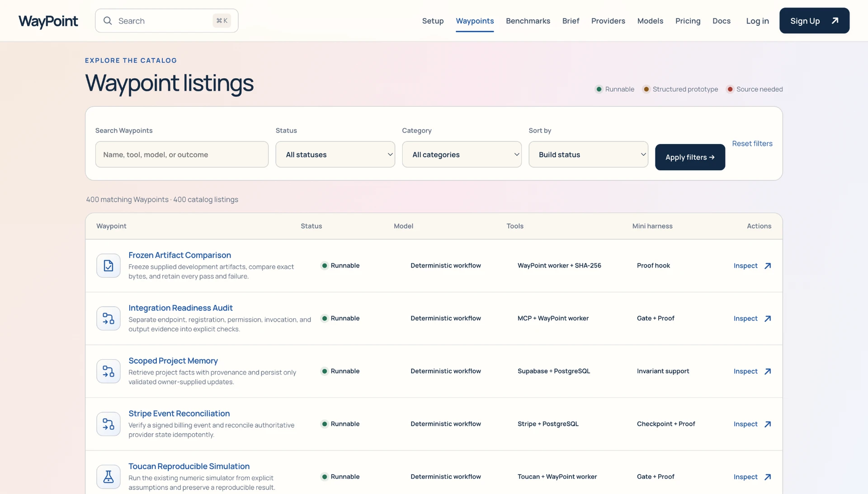Open Integration Readiness Audit title link
Screen dimensions: 868x494
(x=180, y=308)
